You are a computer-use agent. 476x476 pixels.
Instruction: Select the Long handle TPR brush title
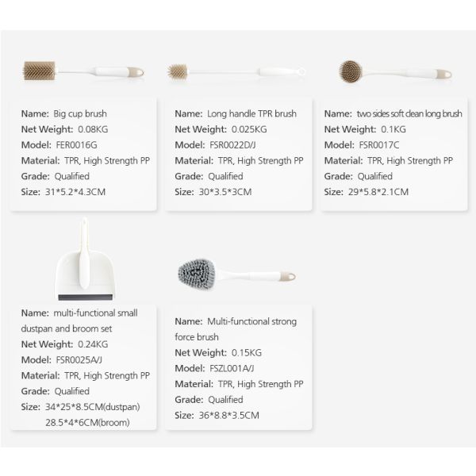(x=251, y=113)
